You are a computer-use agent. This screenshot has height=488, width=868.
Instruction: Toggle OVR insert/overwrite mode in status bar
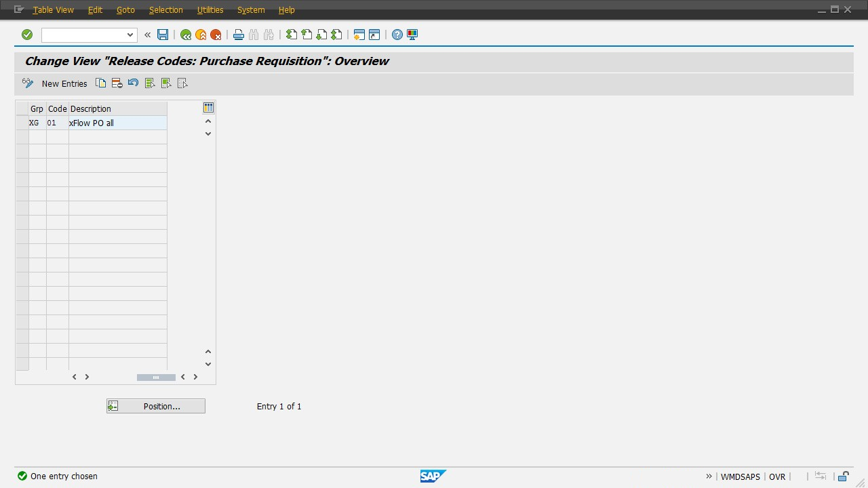(x=777, y=476)
